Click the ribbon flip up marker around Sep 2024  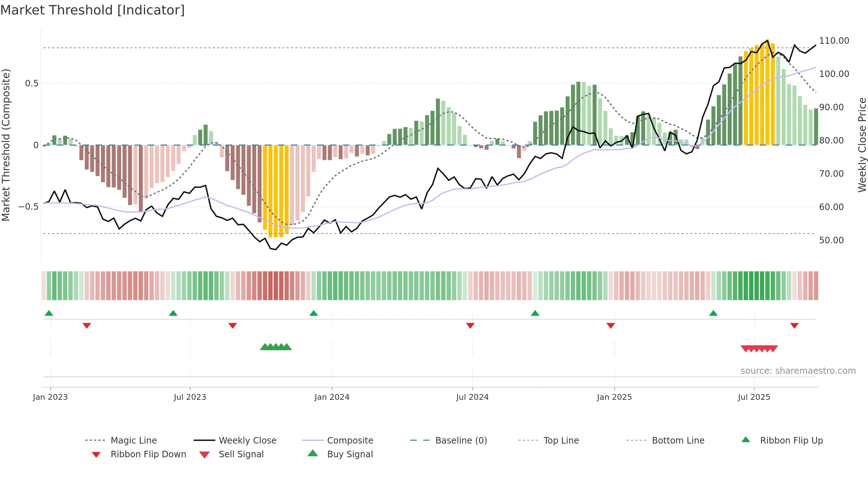(535, 313)
